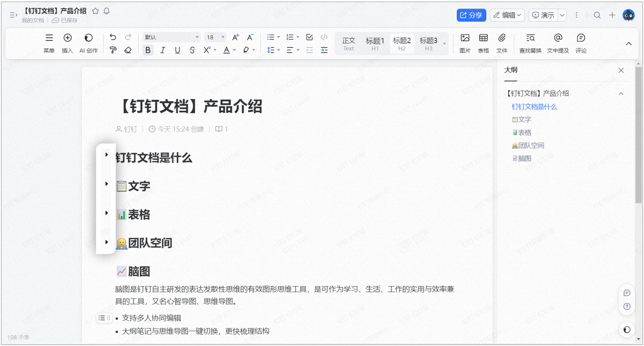This screenshot has height=346, width=644.
Task: Open the font size 18 dropdown
Action: point(215,37)
